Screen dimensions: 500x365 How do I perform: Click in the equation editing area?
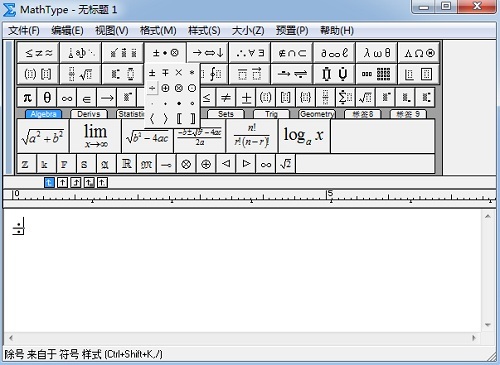(x=243, y=271)
